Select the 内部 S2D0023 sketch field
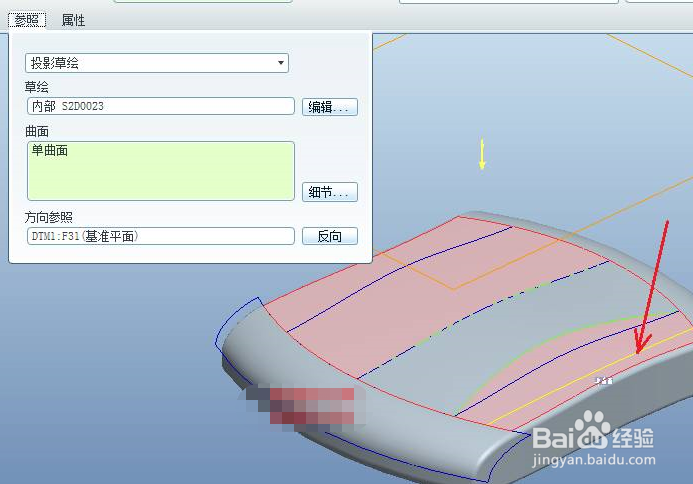 (x=161, y=106)
